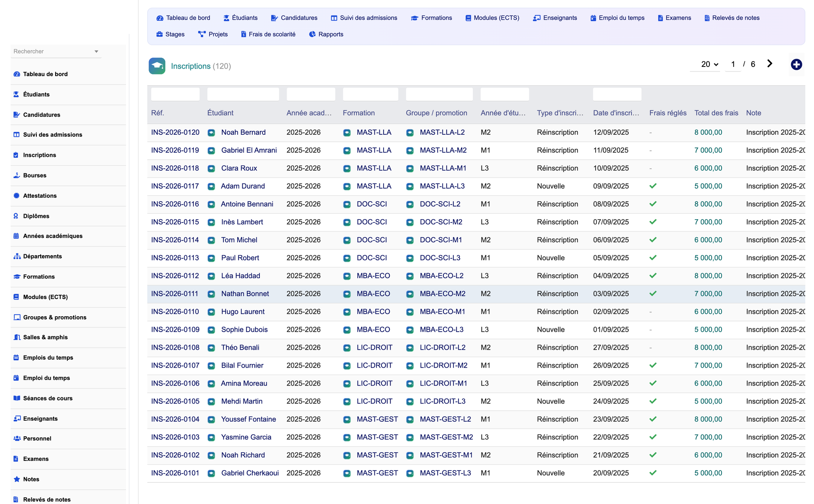Open group MAST-GEST-M1
The height and width of the screenshot is (504, 814).
point(446,455)
